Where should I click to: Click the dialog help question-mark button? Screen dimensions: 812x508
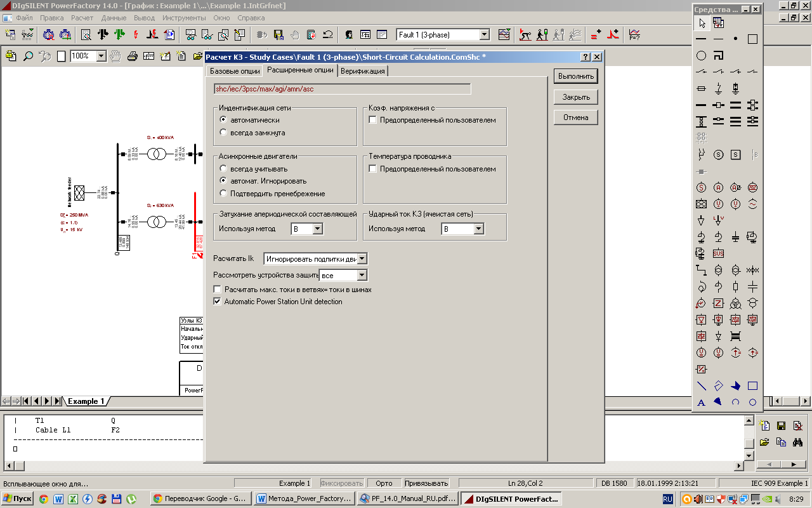[586, 57]
